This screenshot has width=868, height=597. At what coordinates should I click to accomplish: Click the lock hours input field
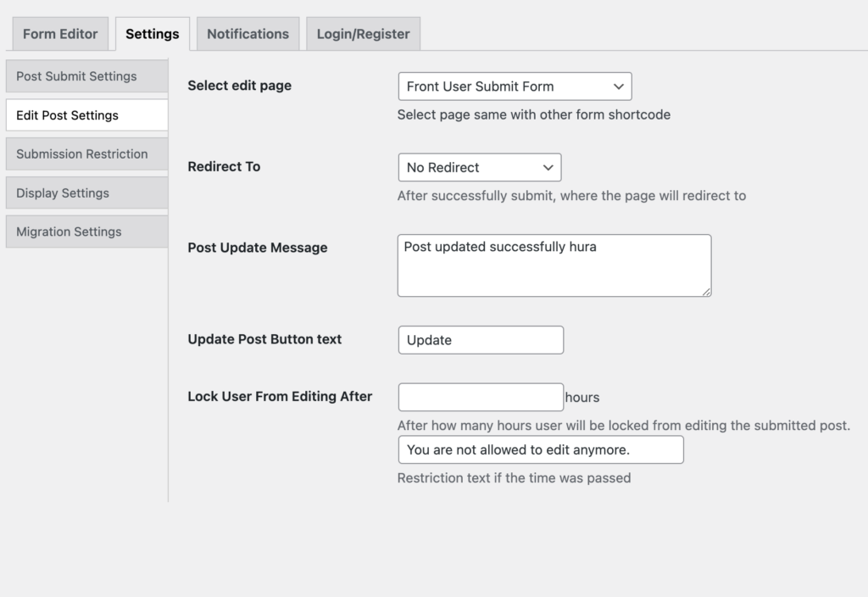(x=481, y=397)
